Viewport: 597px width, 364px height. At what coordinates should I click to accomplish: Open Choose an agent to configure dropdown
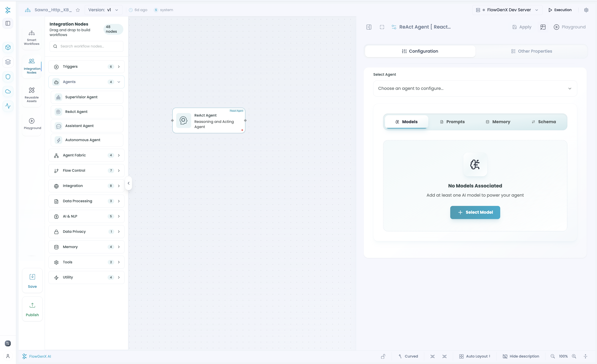(475, 89)
